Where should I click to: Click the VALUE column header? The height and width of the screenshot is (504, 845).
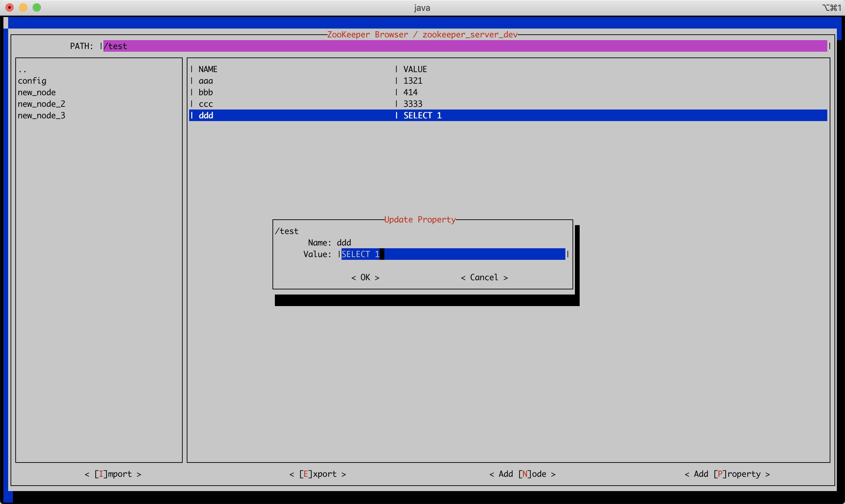coord(415,69)
